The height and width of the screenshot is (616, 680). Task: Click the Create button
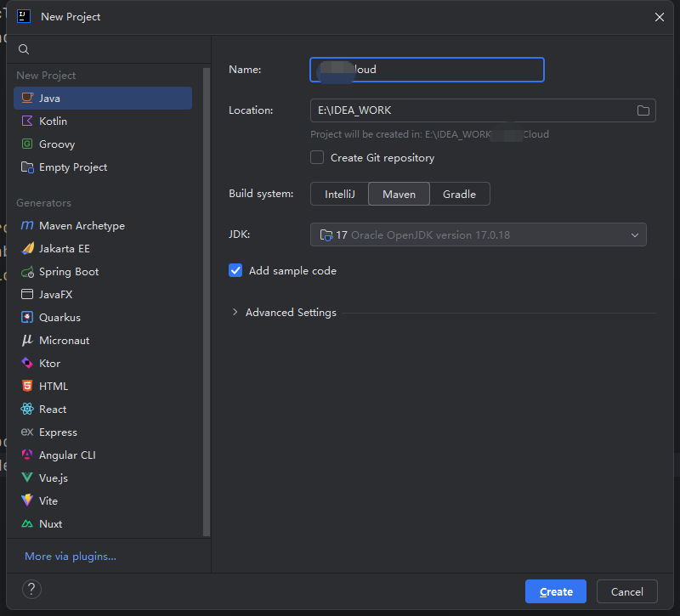click(x=556, y=591)
